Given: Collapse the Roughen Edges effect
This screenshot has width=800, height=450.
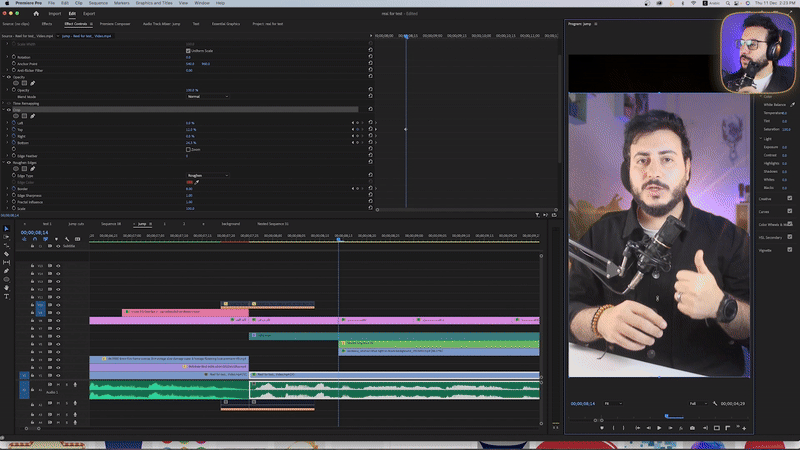Looking at the screenshot, I should tap(3, 162).
